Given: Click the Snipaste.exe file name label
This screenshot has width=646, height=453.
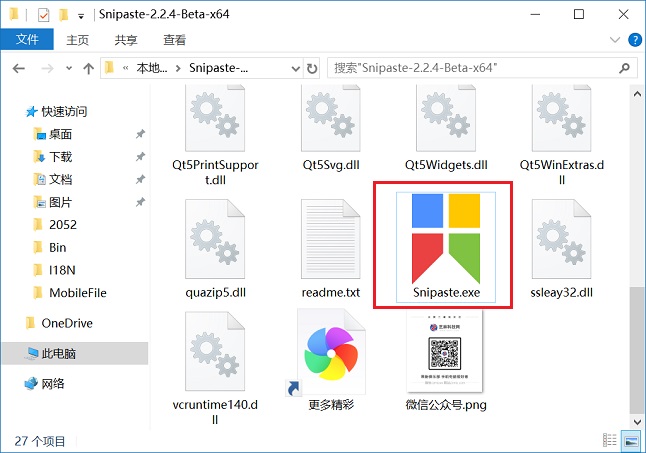Looking at the screenshot, I should [446, 292].
